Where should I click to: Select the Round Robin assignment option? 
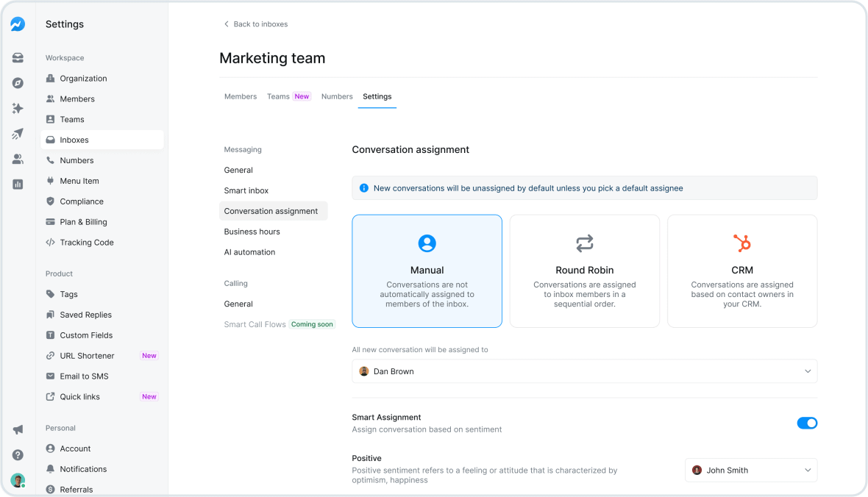pyautogui.click(x=584, y=271)
